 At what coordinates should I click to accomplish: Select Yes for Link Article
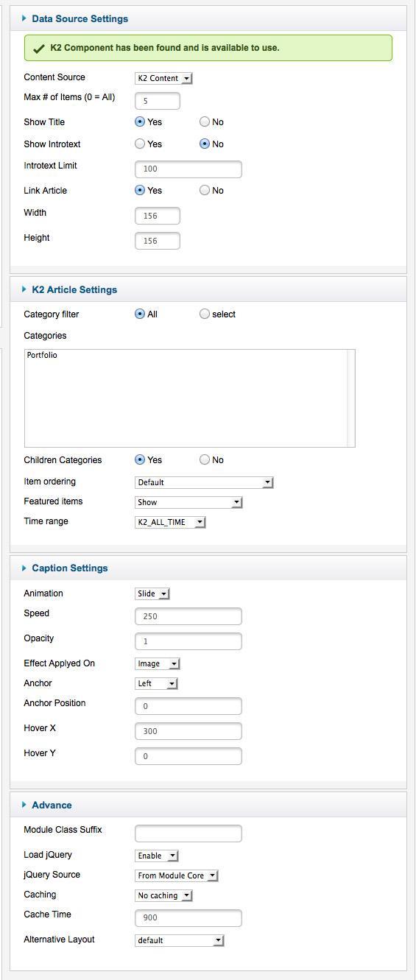(x=140, y=190)
